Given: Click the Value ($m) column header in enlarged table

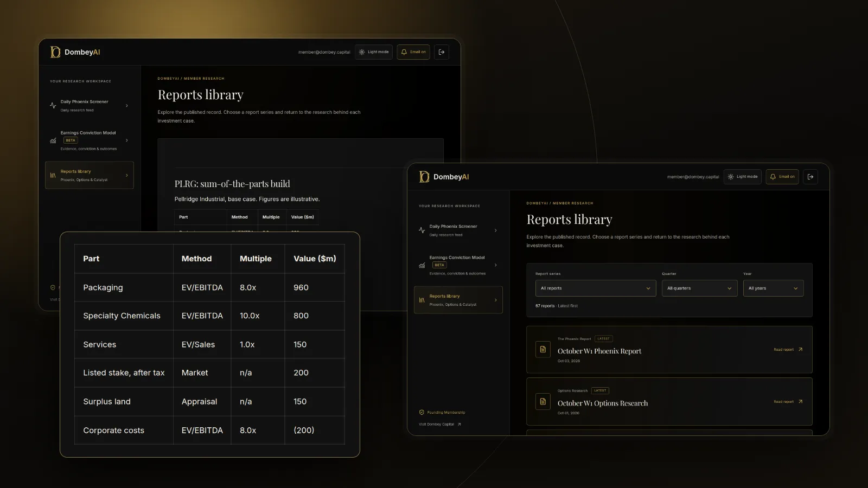Looking at the screenshot, I should [315, 259].
